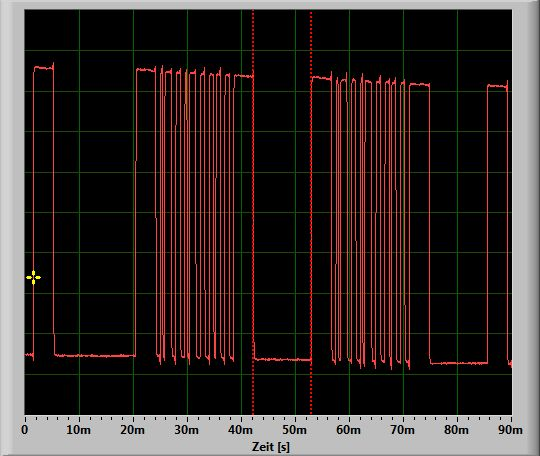Screen dimensions: 540x456
Task: Click the long low segment before 20m
Action: (x=95, y=355)
